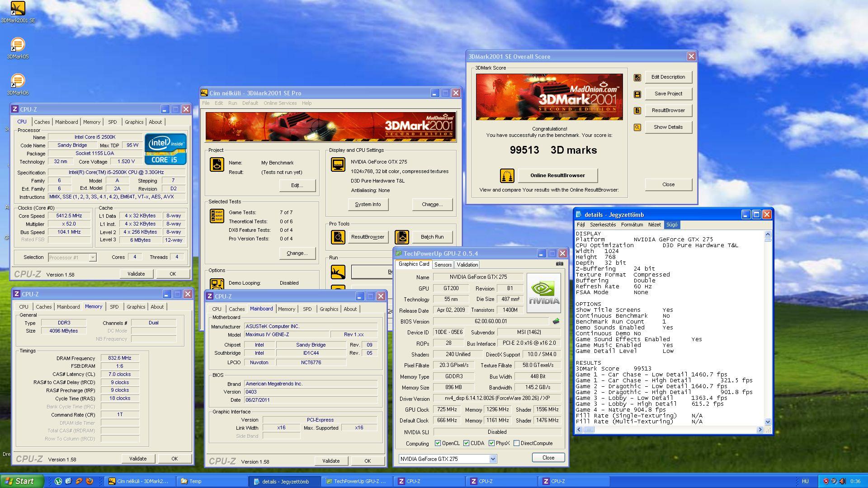This screenshot has height=488, width=868.
Task: Click the BIOS Version field in GPU-Z
Action: click(491, 321)
